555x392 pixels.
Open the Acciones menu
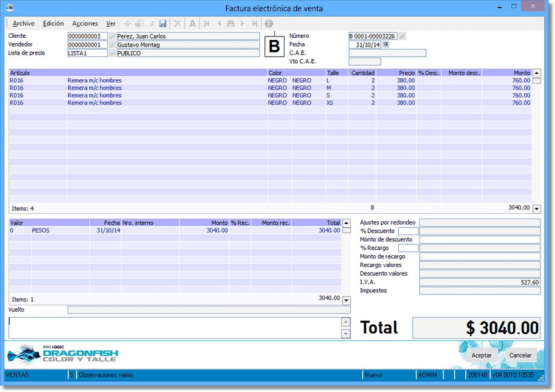[x=84, y=23]
